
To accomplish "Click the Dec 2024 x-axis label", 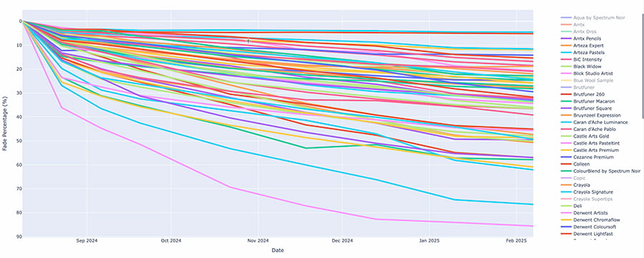I will [342, 241].
